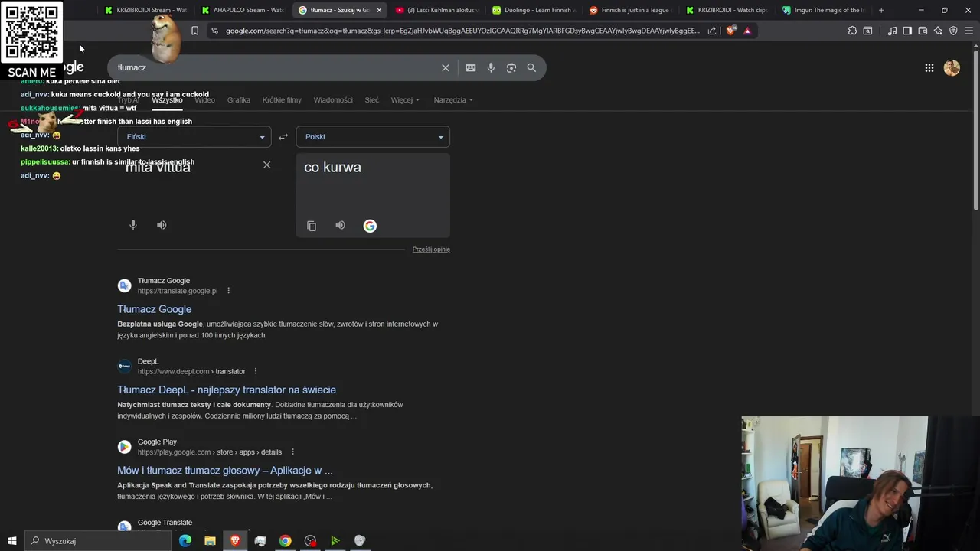
Task: Open options menu for Tłumacz Google result
Action: [228, 291]
